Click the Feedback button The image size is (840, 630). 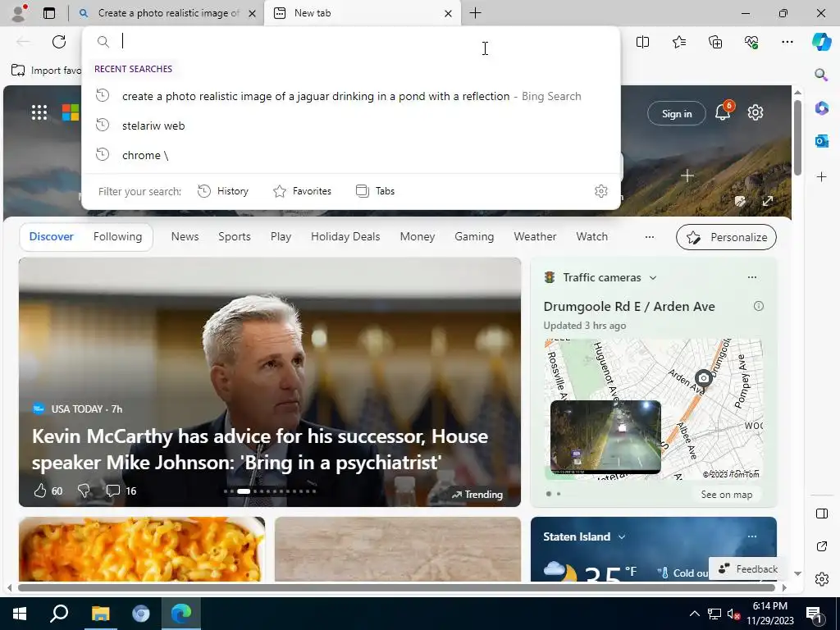[x=748, y=569]
